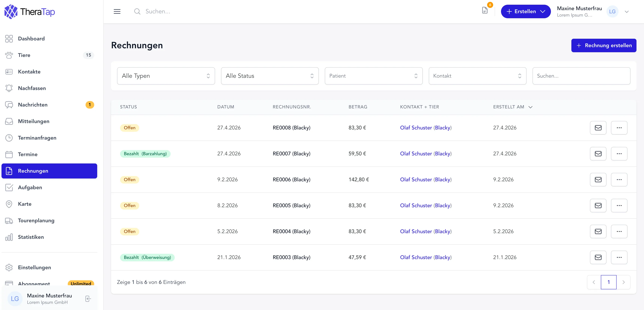This screenshot has height=310, width=644.
Task: Click the invoice list Suchen field
Action: click(x=581, y=76)
